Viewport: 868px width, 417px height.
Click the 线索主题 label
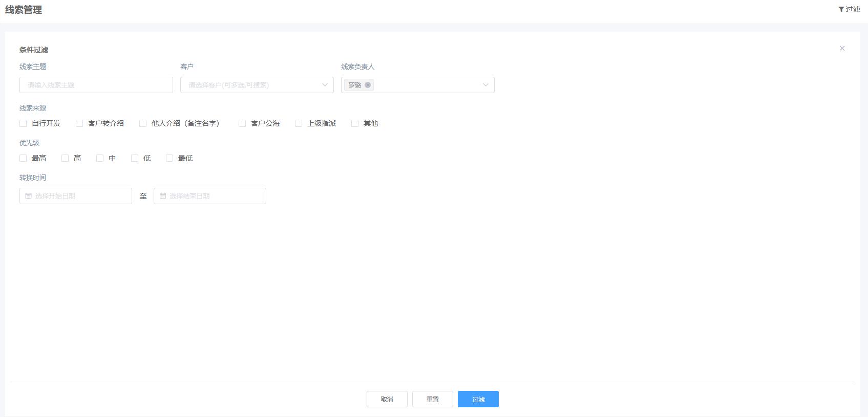click(x=33, y=67)
